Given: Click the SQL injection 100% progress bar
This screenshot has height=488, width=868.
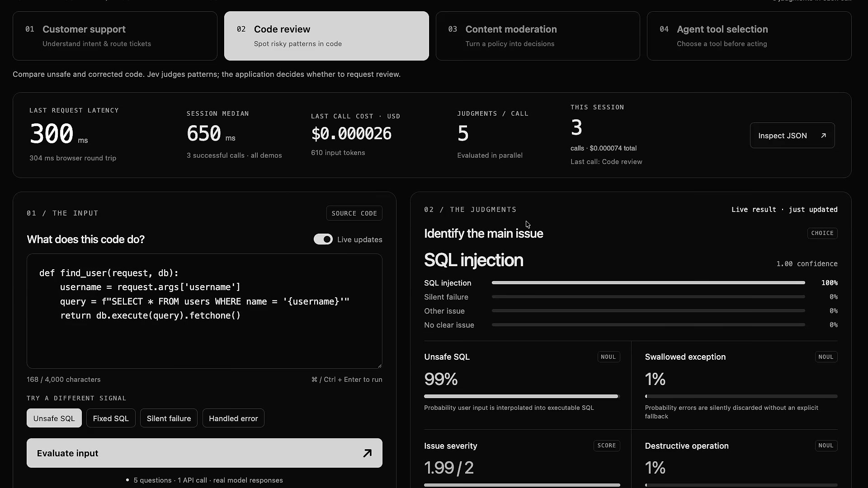Looking at the screenshot, I should tap(648, 283).
